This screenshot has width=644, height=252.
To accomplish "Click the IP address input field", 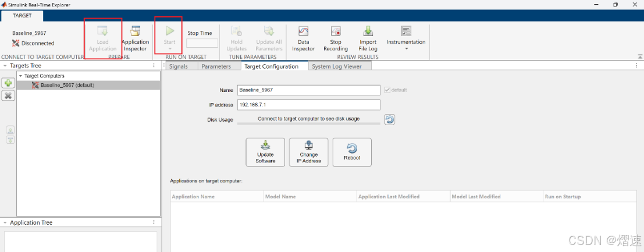I will [x=309, y=105].
